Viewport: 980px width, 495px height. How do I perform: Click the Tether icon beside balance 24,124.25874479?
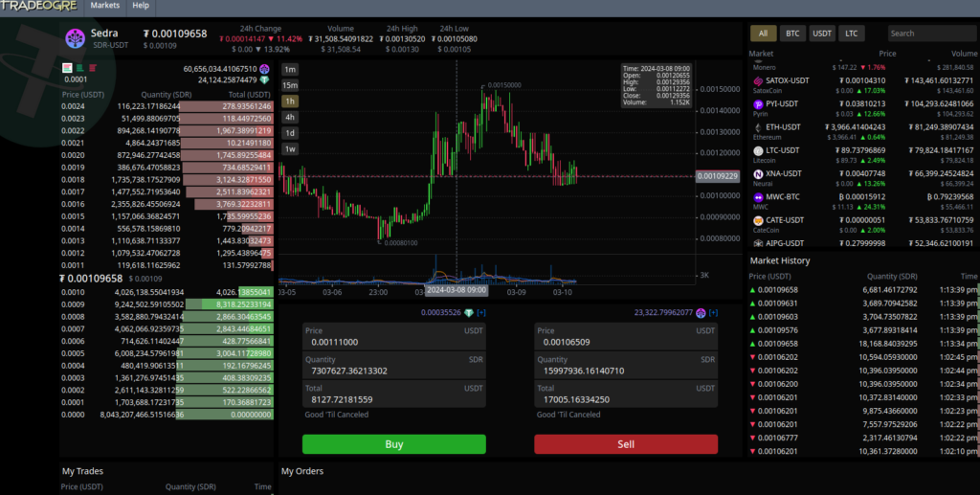tap(264, 80)
